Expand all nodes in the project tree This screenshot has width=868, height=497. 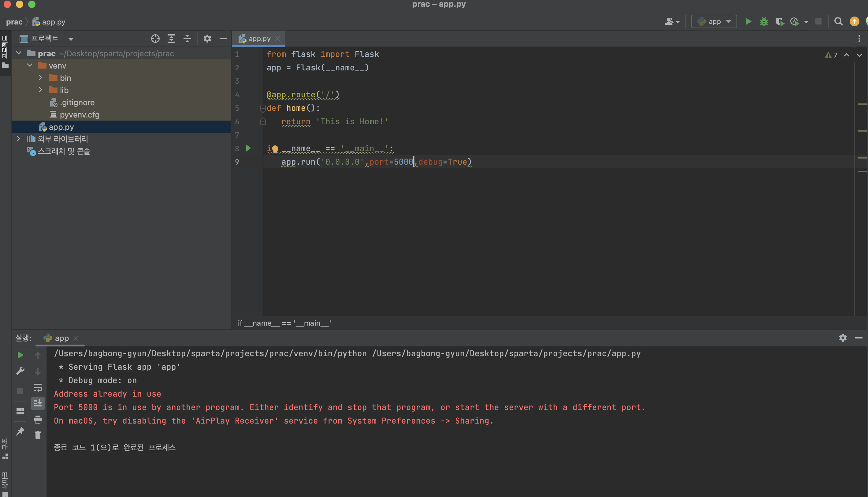point(171,39)
